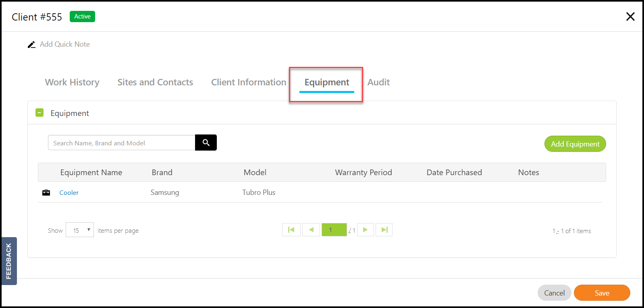Close the Client #555 dialog

(x=630, y=17)
